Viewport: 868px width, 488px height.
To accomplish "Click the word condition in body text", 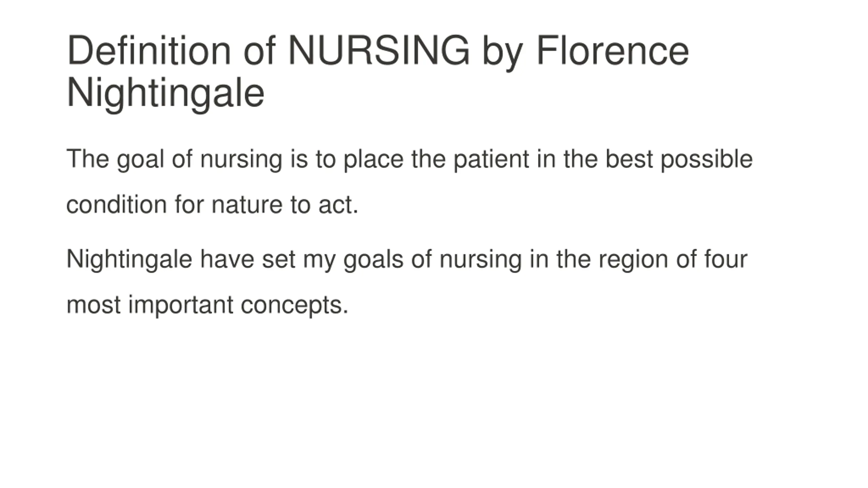I will click(117, 205).
